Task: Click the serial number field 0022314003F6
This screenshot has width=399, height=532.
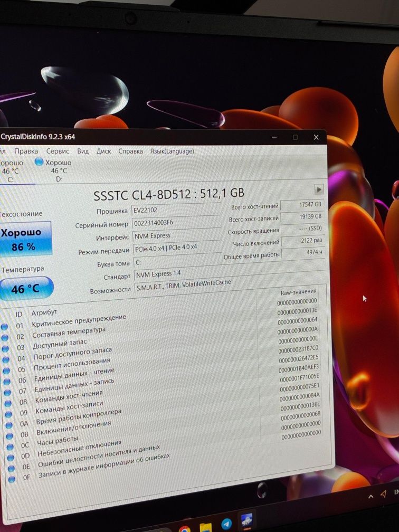Action: [176, 223]
